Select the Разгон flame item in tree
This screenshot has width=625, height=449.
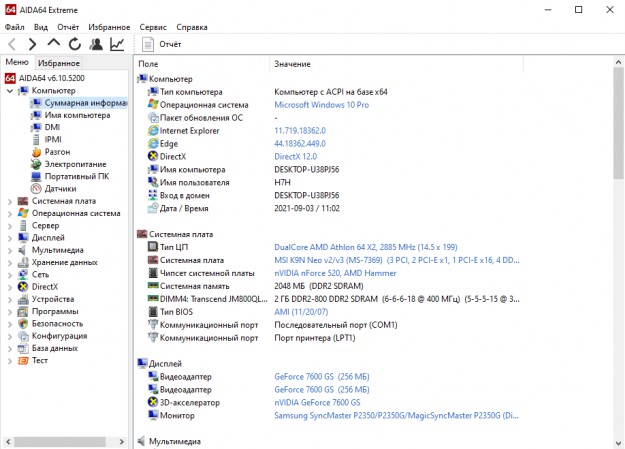(x=58, y=152)
